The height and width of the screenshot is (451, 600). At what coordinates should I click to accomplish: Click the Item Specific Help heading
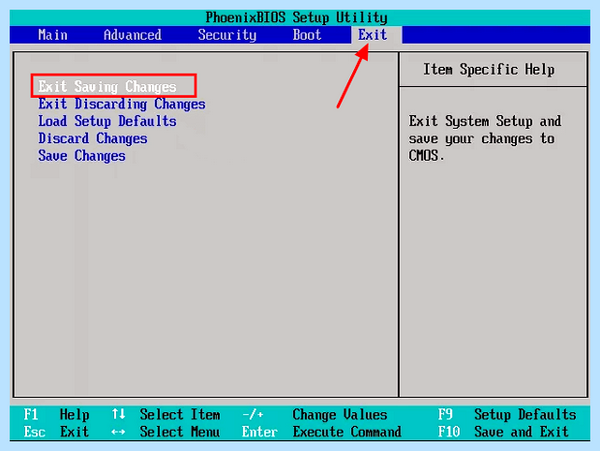point(489,70)
